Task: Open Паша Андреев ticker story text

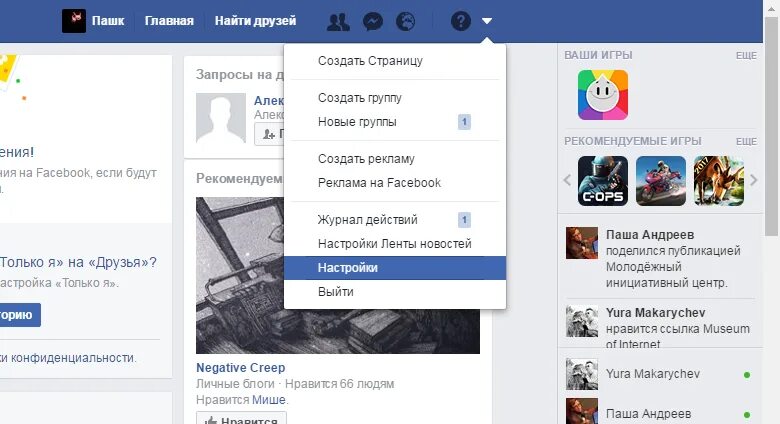Action: coord(674,258)
